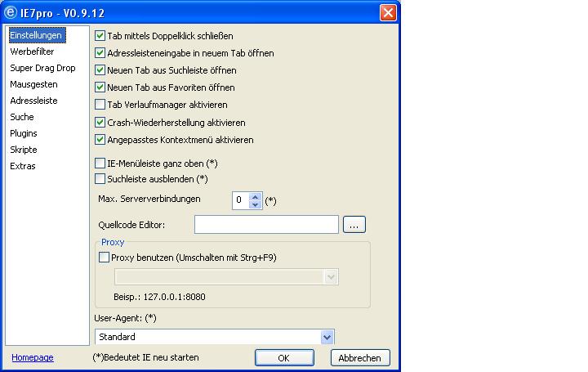Click the IE7pro logo icon in title bar

point(11,12)
